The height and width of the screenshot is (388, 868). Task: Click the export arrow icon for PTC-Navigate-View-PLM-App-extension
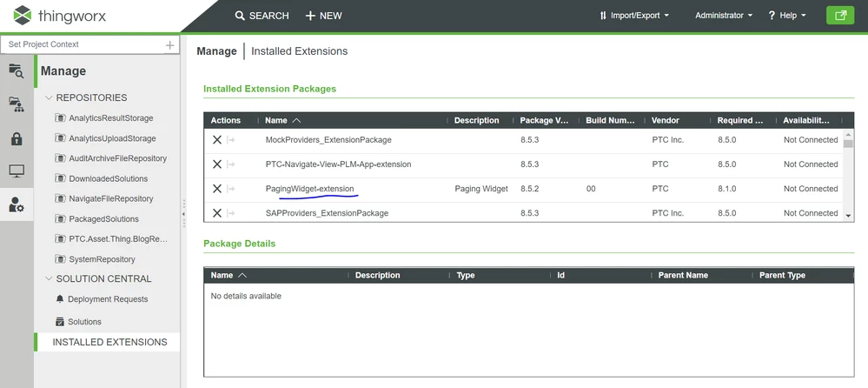click(x=231, y=164)
